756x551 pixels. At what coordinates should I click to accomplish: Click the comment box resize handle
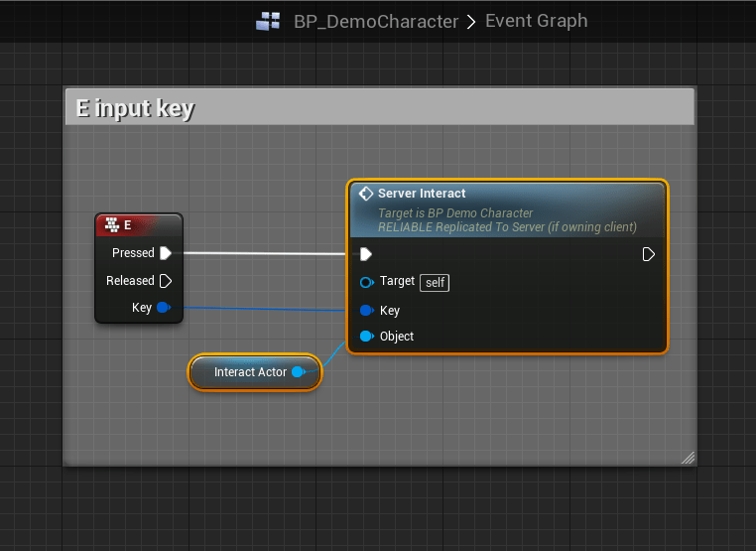pyautogui.click(x=688, y=458)
